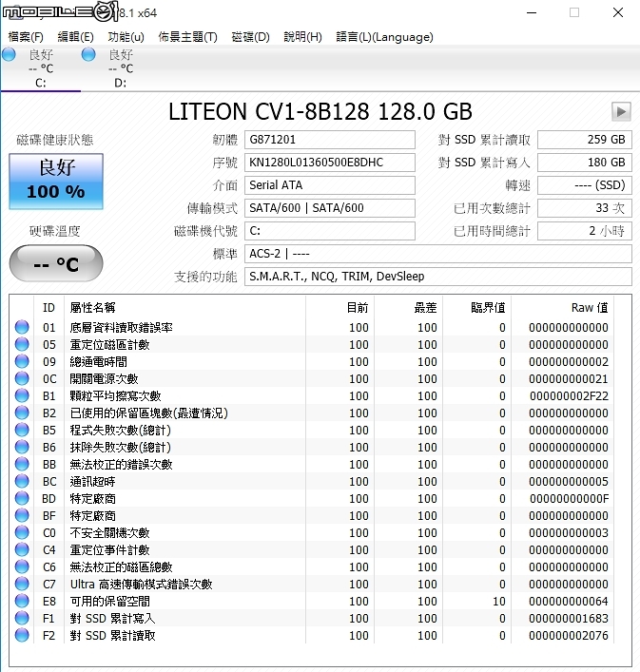Click the firmware field G871201
The height and width of the screenshot is (672, 640).
point(330,140)
